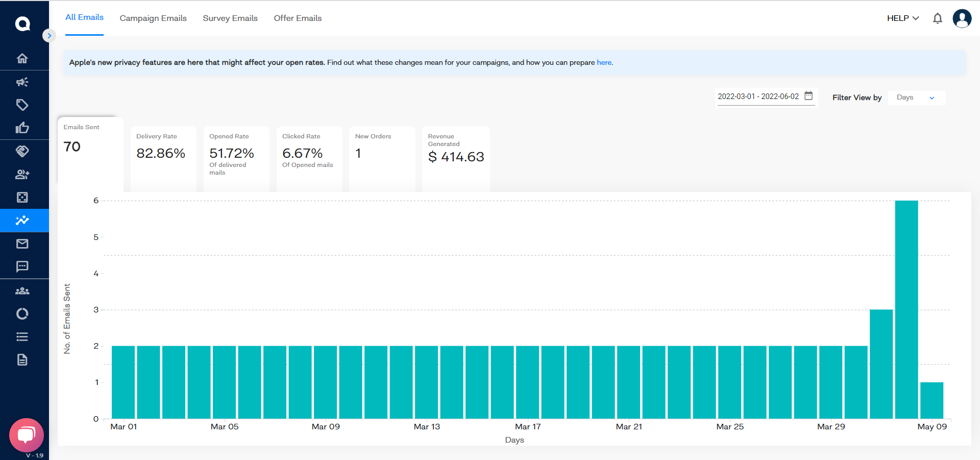The image size is (980, 460).
Task: Switch to the All Emails tab
Action: [84, 17]
